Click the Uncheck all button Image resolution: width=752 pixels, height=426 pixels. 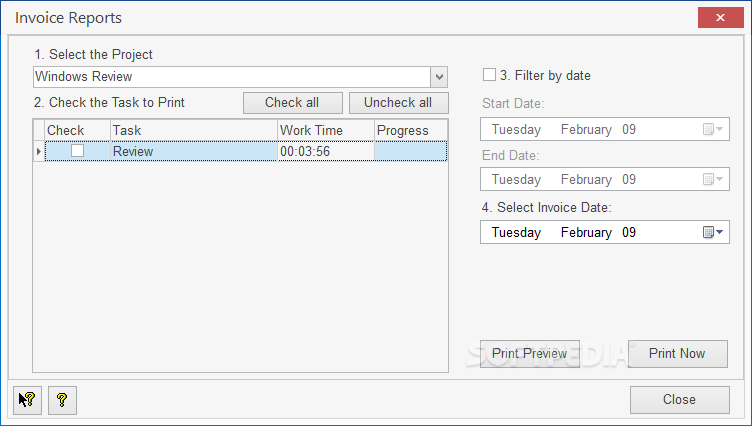point(398,103)
